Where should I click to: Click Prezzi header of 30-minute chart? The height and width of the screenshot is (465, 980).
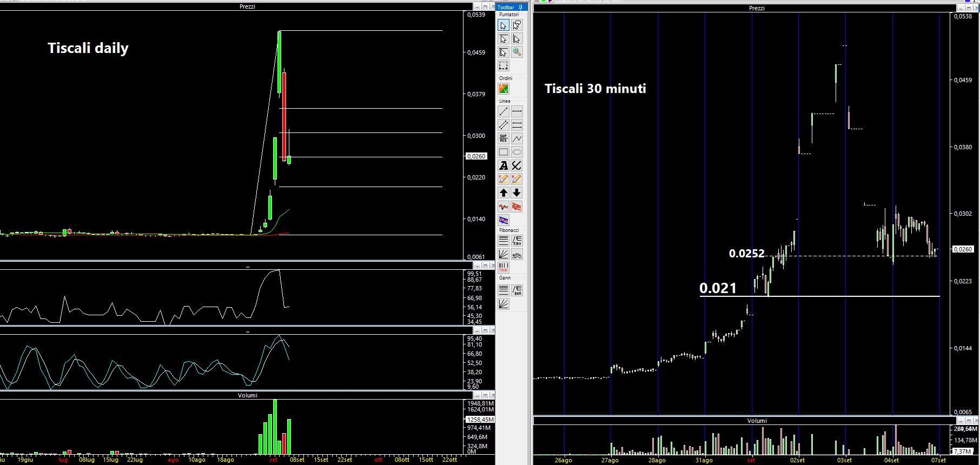point(757,8)
